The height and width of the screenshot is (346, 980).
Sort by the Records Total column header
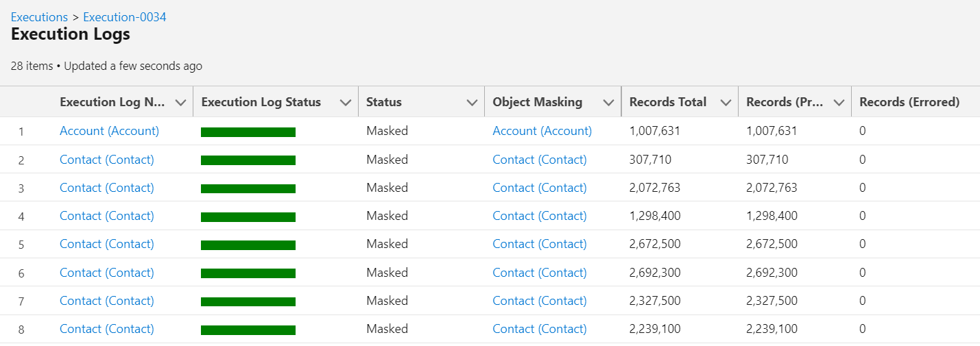pyautogui.click(x=667, y=102)
